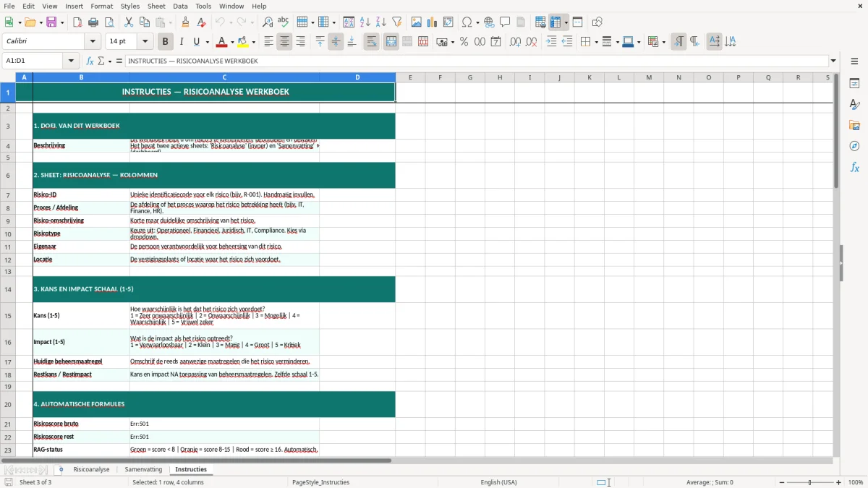Switch to the Samenvatting sheet tab
The height and width of the screenshot is (488, 868).
coord(143,470)
